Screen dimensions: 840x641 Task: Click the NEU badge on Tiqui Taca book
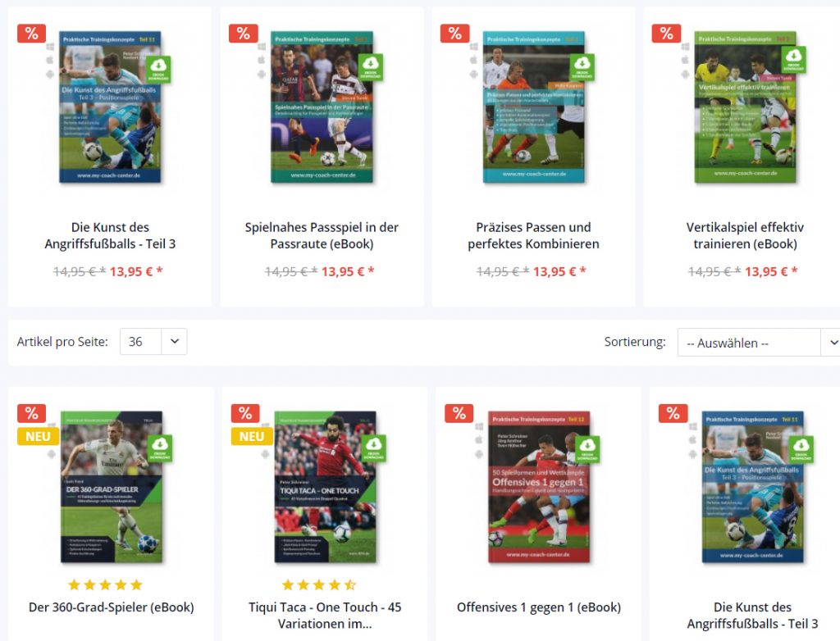pos(252,436)
